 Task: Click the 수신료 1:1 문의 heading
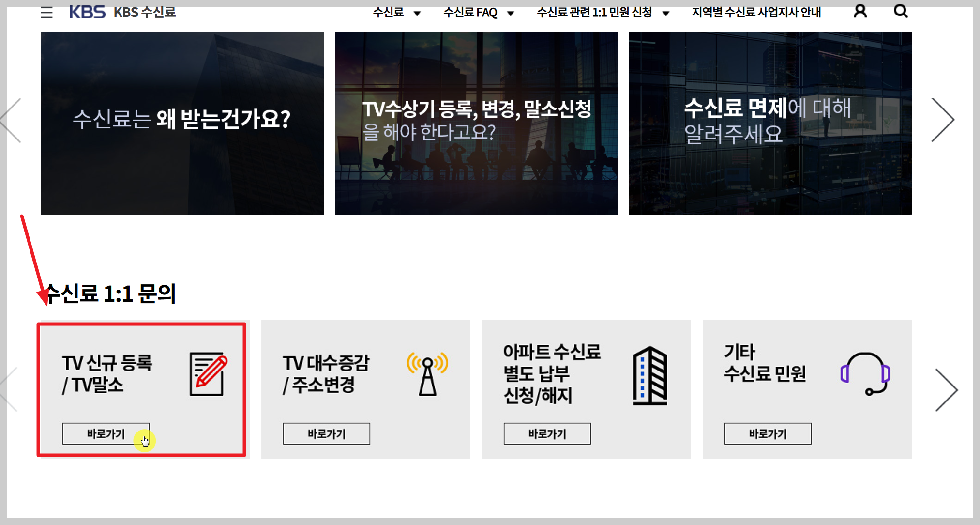(110, 293)
